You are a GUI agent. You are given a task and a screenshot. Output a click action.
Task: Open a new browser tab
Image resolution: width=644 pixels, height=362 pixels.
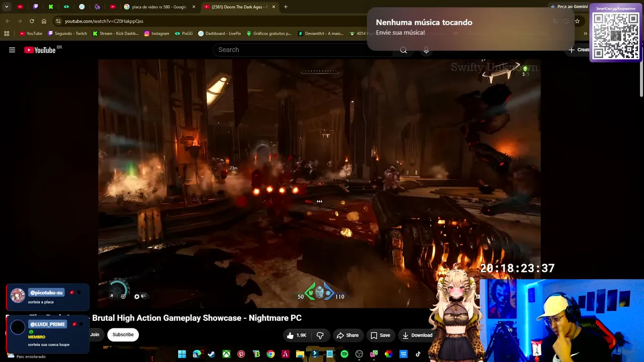coord(286,7)
